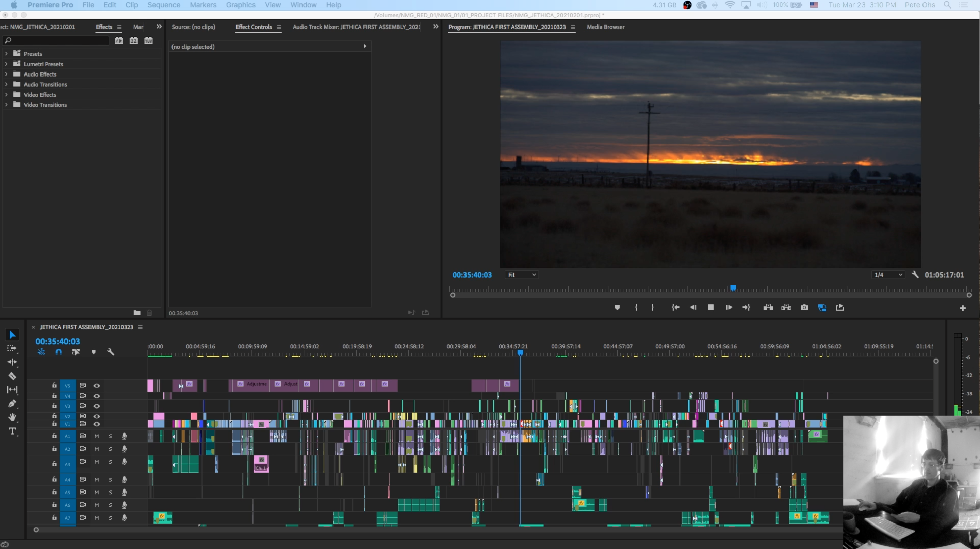The width and height of the screenshot is (980, 549).
Task: Select the Pen tool in toolbar
Action: pos(12,403)
